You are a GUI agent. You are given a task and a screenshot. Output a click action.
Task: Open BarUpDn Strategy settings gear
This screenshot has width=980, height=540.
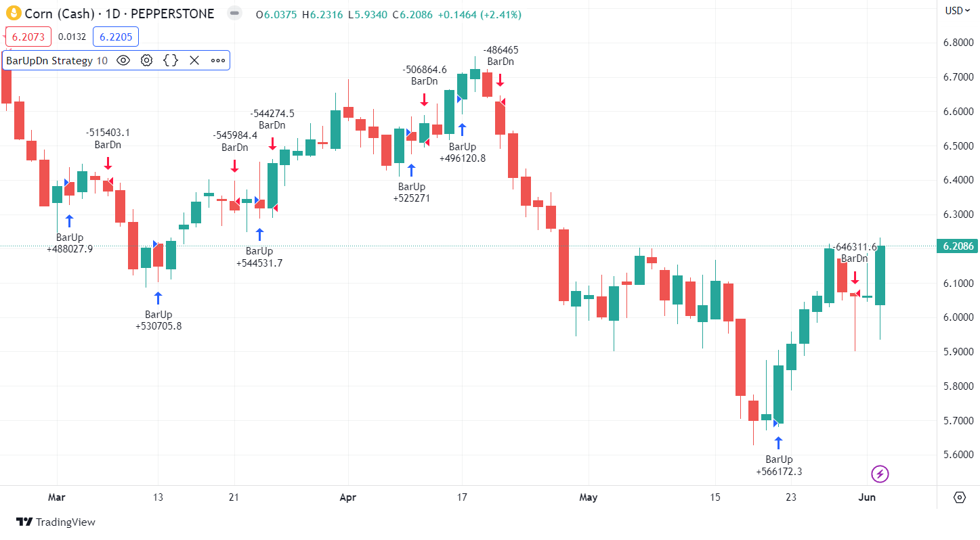146,60
